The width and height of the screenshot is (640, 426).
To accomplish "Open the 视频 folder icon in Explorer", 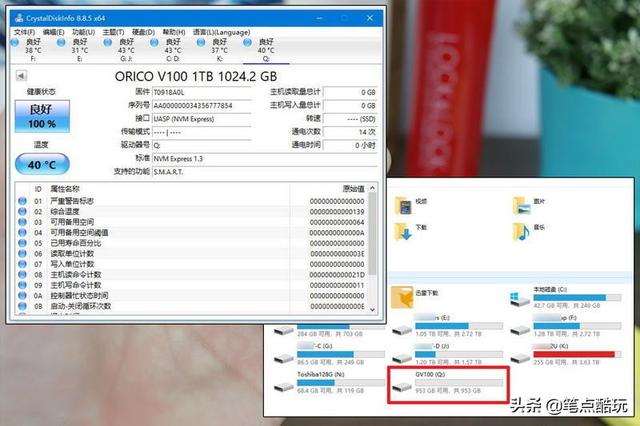I will (x=403, y=205).
